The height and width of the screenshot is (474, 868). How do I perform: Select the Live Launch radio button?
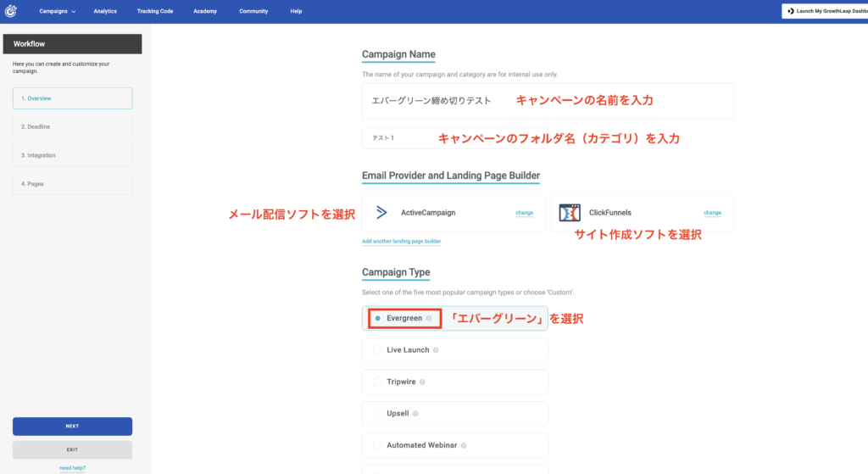(377, 350)
